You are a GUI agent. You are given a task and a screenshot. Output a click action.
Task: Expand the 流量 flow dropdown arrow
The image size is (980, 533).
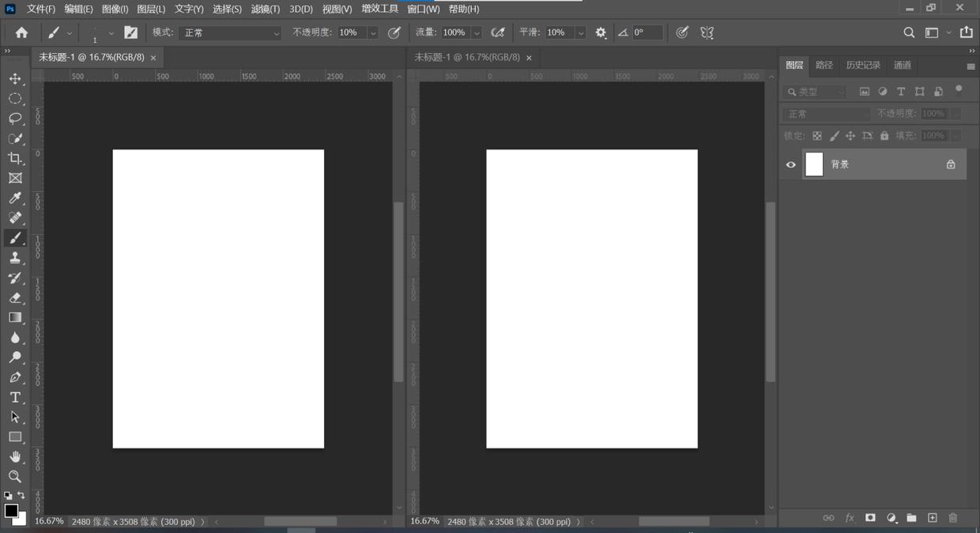477,33
